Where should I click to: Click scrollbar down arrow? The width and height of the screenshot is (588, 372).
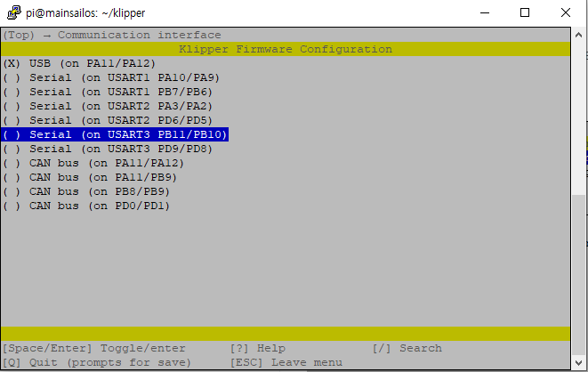click(578, 362)
